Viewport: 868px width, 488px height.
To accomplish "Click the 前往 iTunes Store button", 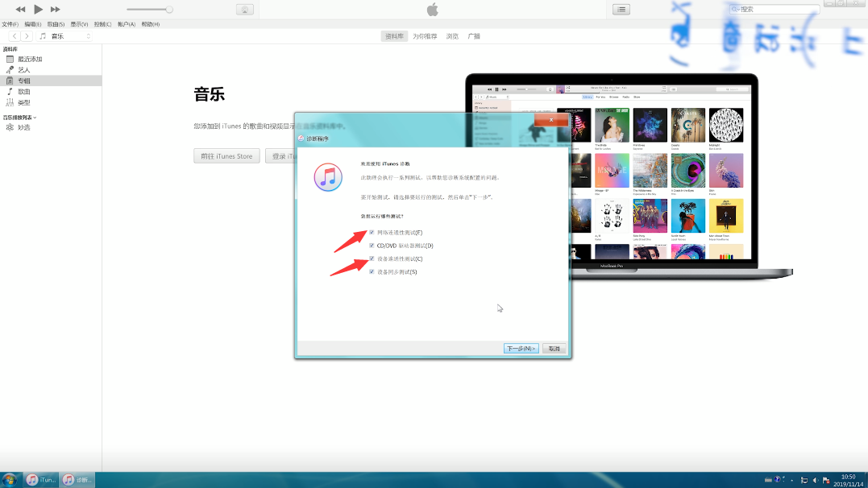I will tap(226, 156).
